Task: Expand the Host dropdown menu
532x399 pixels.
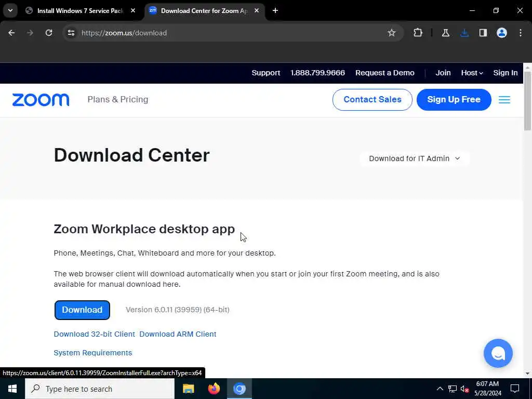Action: (472, 73)
